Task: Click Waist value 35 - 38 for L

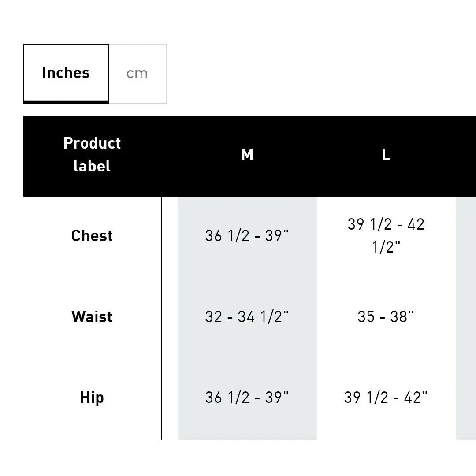Action: [386, 316]
